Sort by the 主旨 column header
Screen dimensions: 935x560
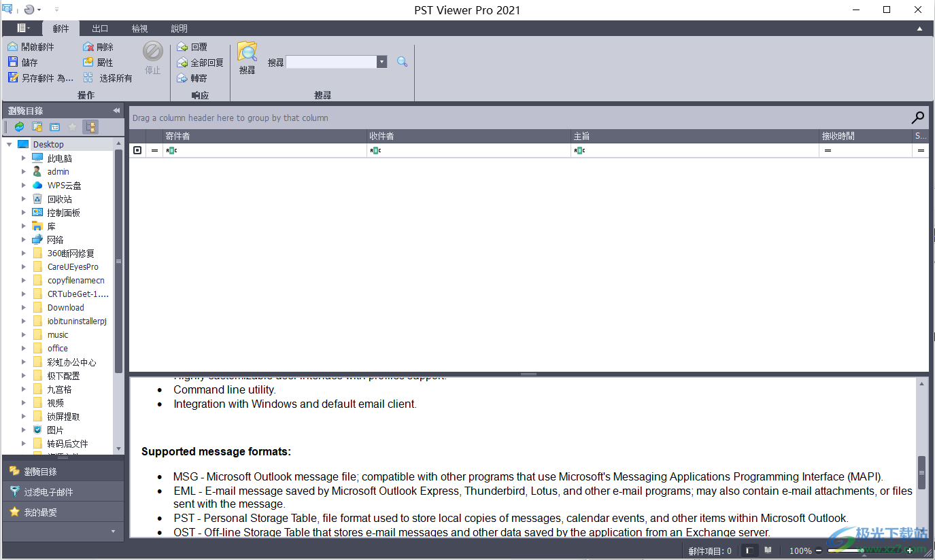(x=695, y=136)
